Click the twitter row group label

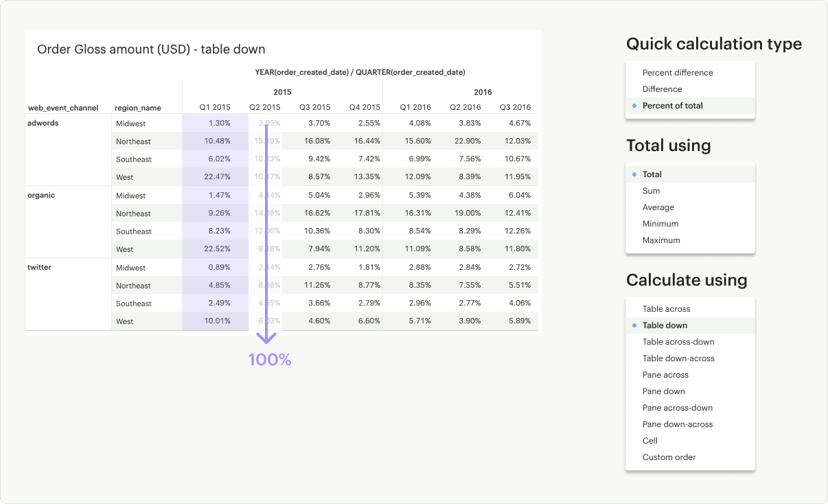click(x=39, y=268)
